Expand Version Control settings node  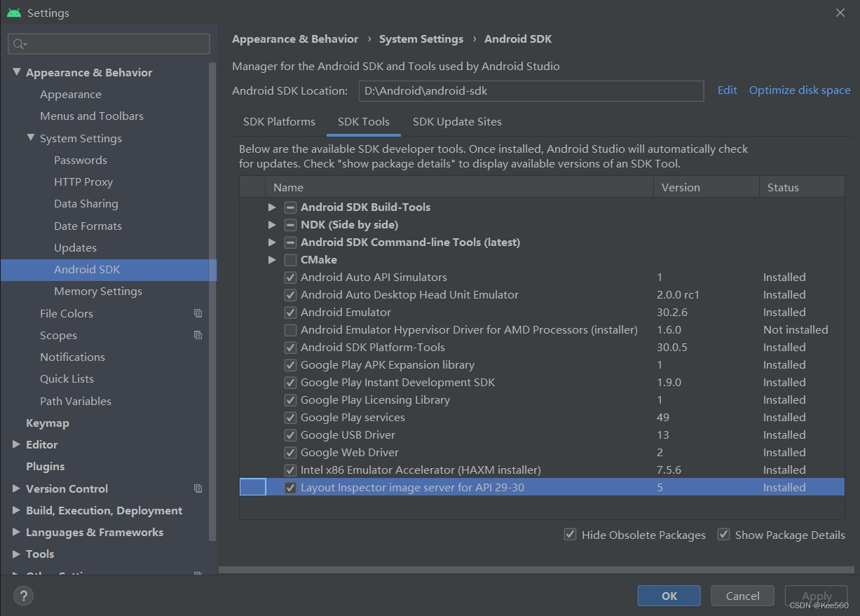(x=16, y=488)
